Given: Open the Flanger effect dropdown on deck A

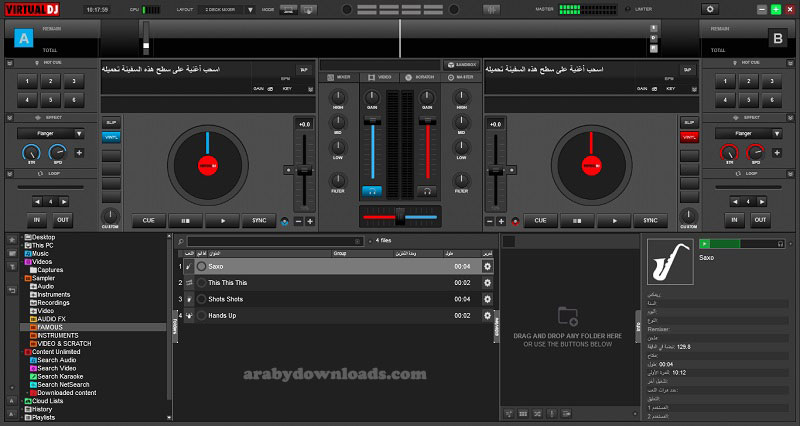Looking at the screenshot, I should click(51, 134).
